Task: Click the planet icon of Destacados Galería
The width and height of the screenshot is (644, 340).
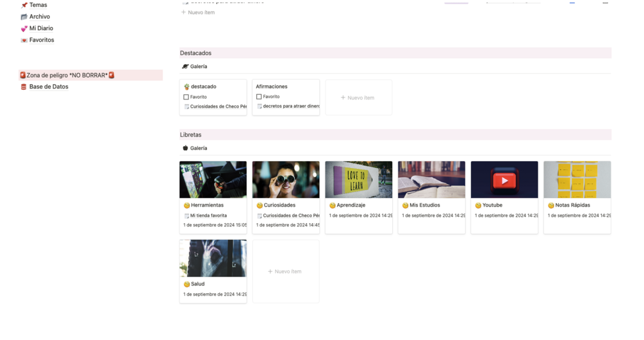Action: coord(185,66)
